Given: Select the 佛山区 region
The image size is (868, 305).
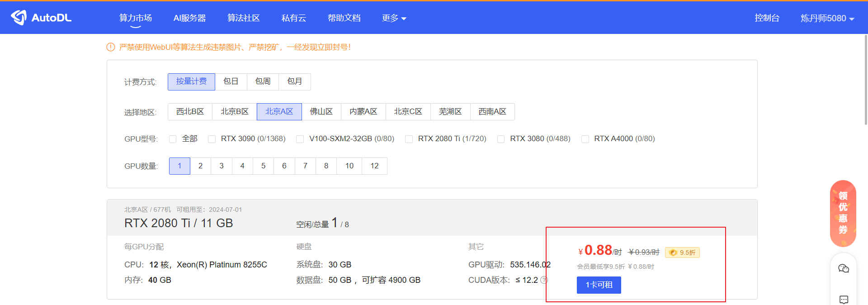Looking at the screenshot, I should [x=321, y=112].
